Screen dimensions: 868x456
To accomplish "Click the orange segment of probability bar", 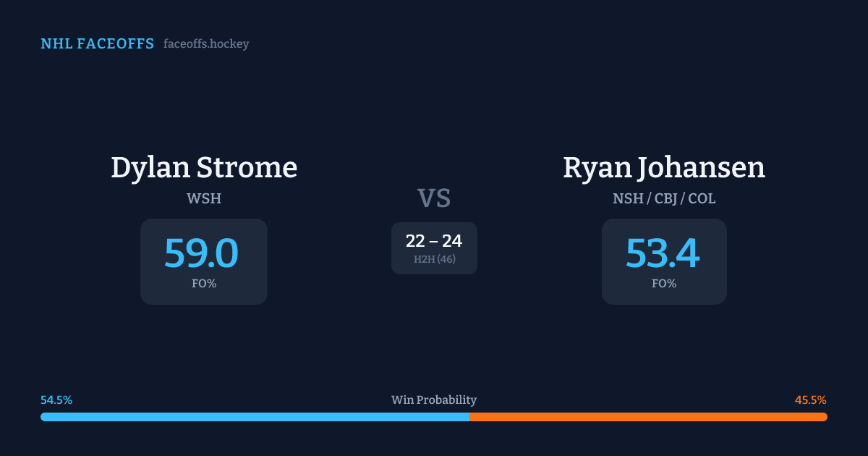I will (x=651, y=417).
